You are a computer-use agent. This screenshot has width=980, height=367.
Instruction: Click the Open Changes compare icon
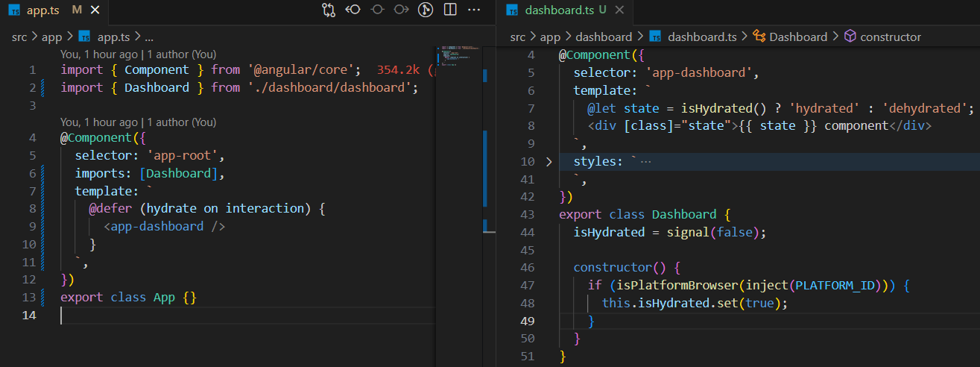click(x=329, y=10)
